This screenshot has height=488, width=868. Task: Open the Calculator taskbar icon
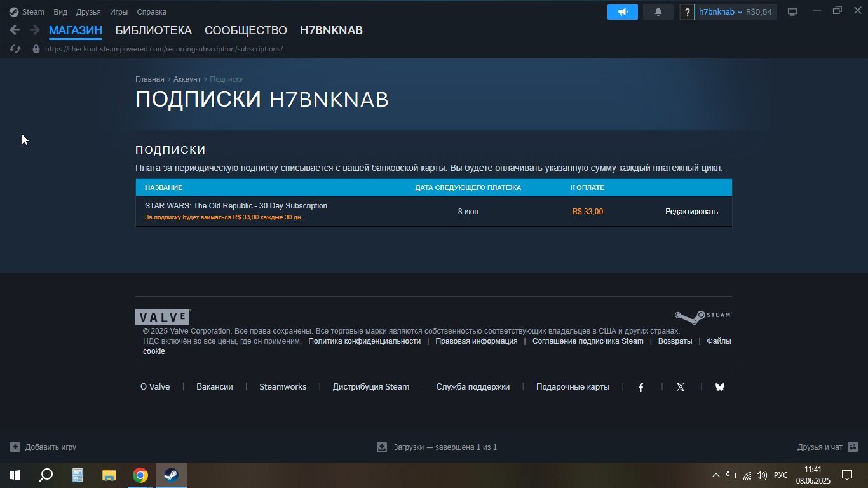78,475
